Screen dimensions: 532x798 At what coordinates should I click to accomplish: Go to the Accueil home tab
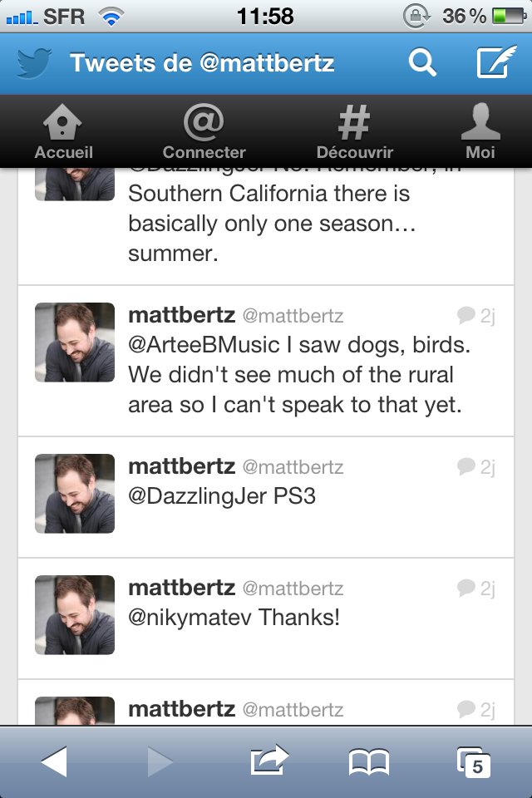(x=63, y=132)
